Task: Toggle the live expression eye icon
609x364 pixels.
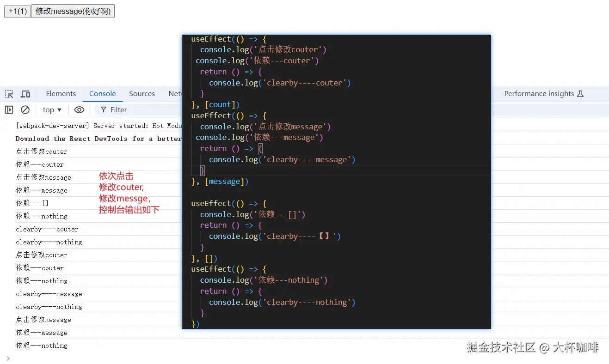Action: click(79, 109)
